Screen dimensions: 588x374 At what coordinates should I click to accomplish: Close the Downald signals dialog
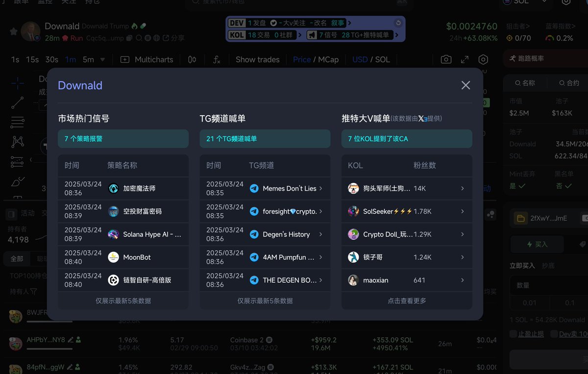(465, 85)
